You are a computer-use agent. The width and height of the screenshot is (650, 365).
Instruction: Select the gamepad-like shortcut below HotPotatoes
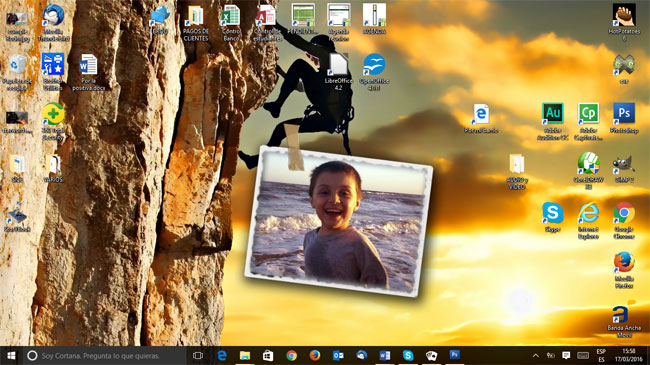click(624, 69)
